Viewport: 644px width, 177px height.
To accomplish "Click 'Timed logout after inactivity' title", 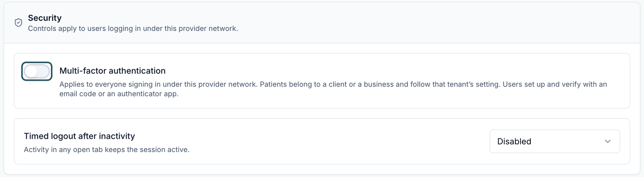I will (x=79, y=136).
